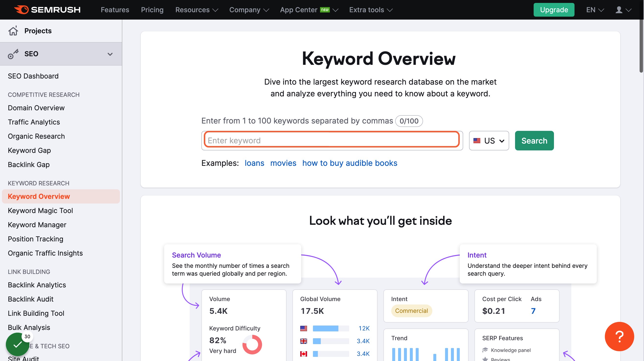Open the Projects home icon
Viewport: 644px width, 361px height.
(x=13, y=31)
